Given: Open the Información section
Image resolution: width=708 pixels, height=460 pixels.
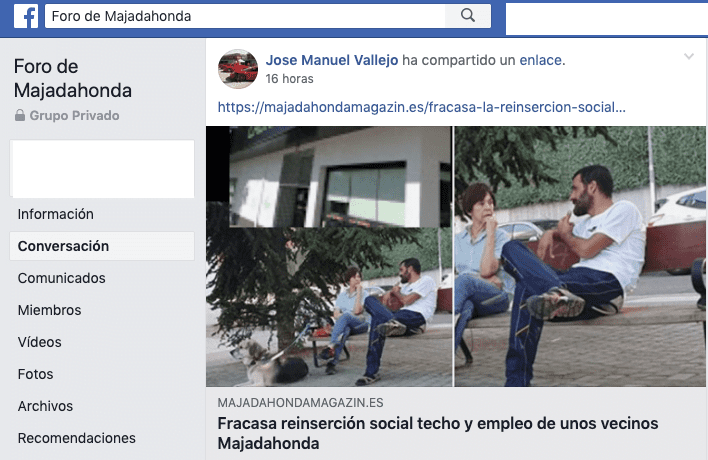Looking at the screenshot, I should tap(56, 214).
